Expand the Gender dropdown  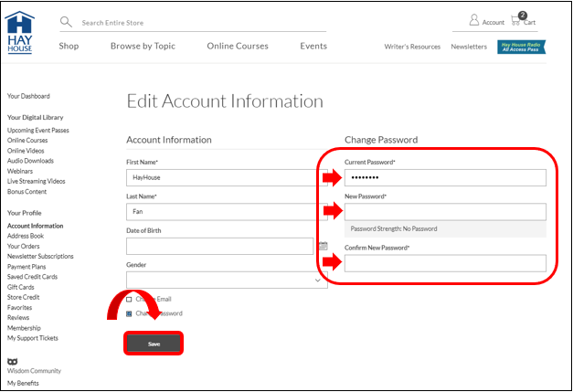[227, 281]
